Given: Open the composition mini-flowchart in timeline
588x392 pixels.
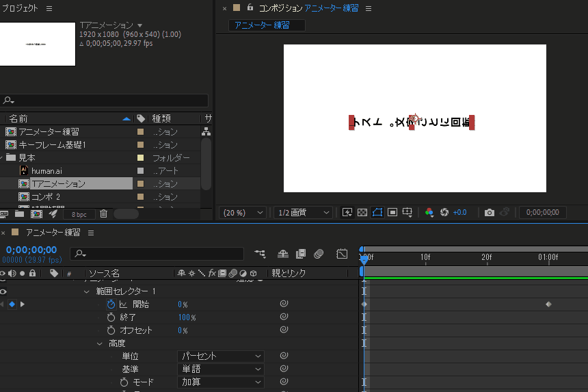Looking at the screenshot, I should tap(260, 254).
